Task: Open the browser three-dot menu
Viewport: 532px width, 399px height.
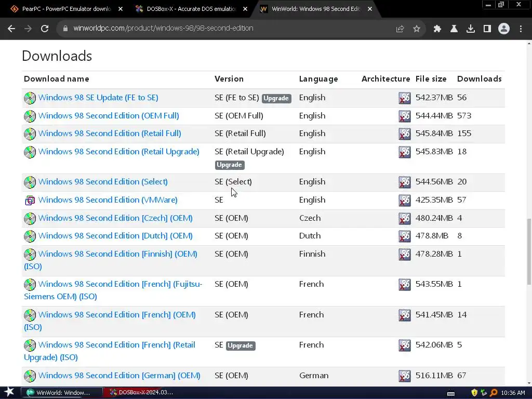Action: point(521,29)
